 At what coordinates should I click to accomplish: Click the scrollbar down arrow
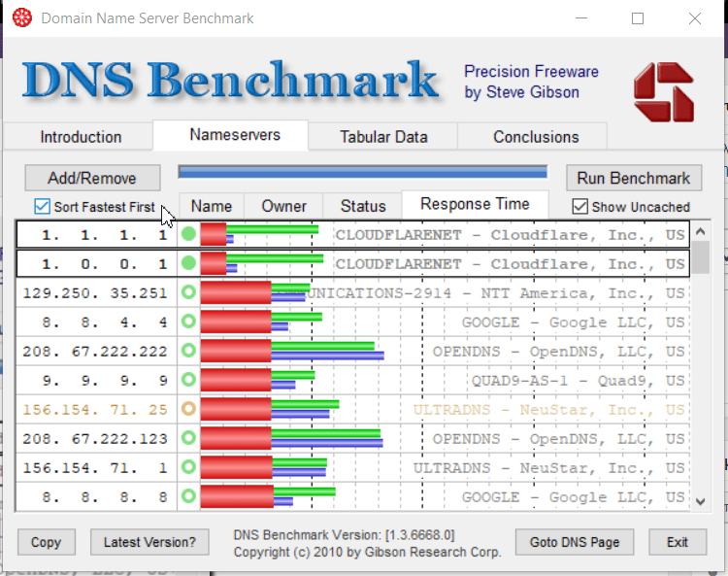(x=701, y=501)
